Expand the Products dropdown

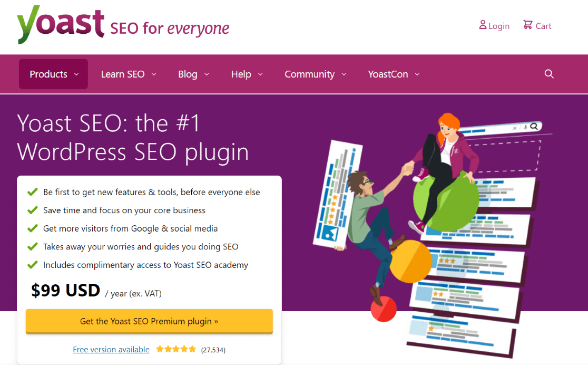pos(53,74)
